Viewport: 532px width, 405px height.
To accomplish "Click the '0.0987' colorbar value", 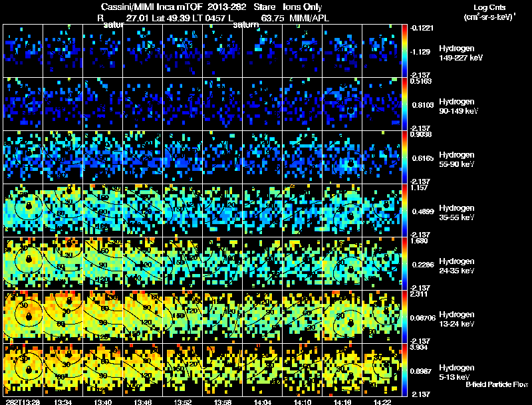I will point(421,371).
